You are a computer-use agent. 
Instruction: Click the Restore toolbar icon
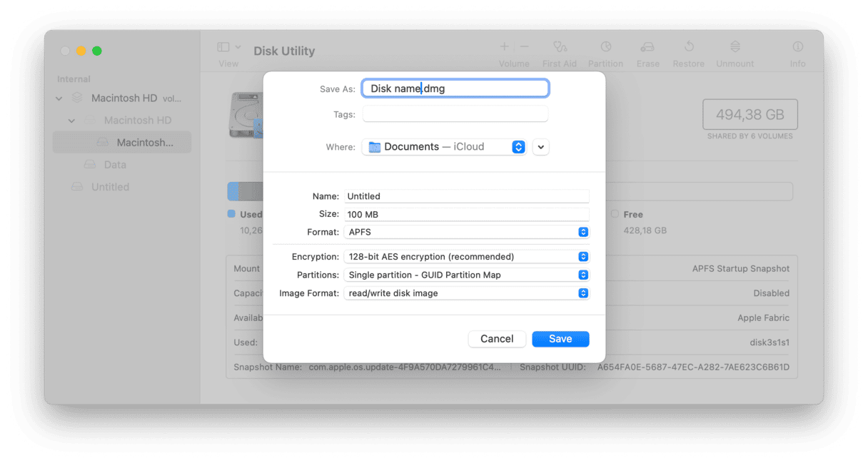(x=689, y=47)
